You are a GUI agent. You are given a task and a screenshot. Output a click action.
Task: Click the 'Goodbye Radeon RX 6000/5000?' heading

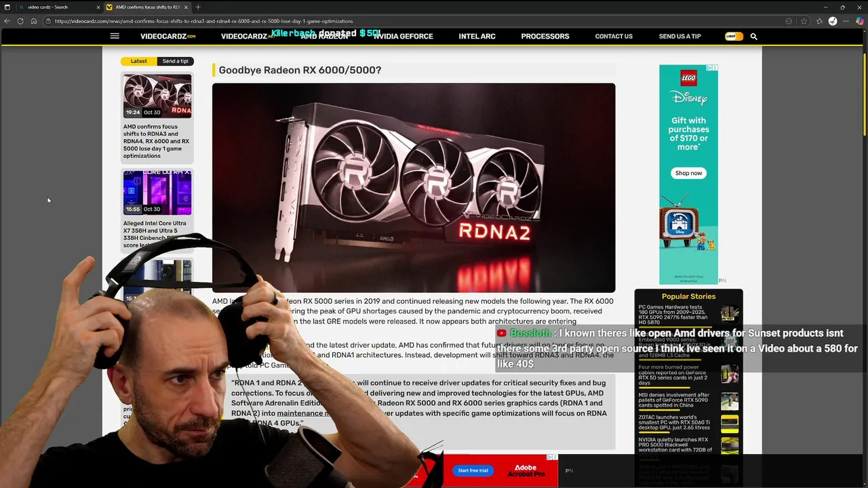point(300,70)
